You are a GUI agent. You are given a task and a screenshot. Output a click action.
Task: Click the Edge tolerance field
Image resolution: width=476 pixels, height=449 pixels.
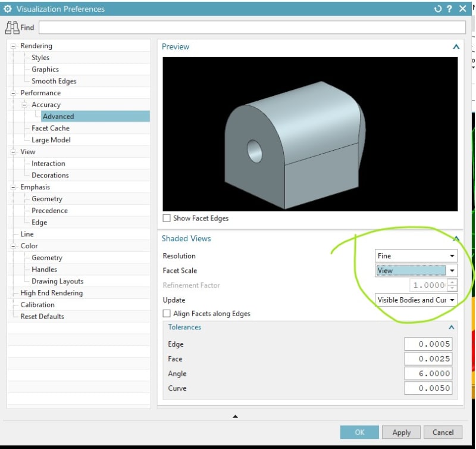click(428, 344)
